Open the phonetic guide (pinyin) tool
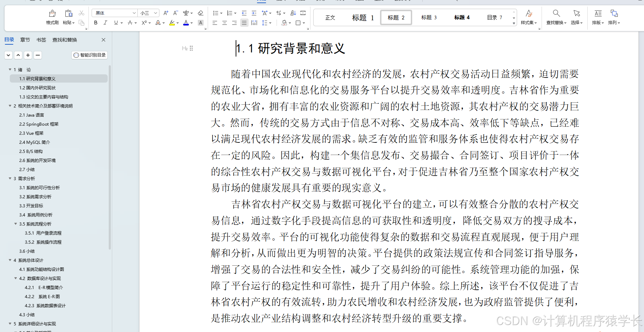 tap(186, 13)
